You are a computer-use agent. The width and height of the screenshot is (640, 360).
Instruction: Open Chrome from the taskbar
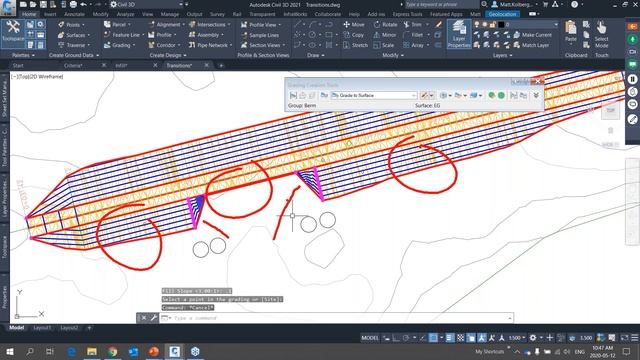[x=112, y=351]
